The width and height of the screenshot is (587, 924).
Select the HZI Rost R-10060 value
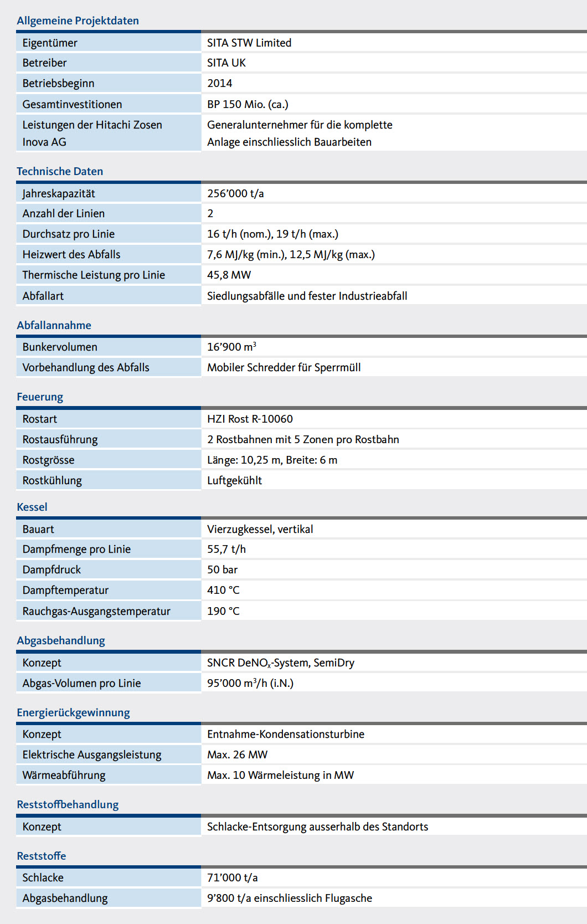click(250, 419)
